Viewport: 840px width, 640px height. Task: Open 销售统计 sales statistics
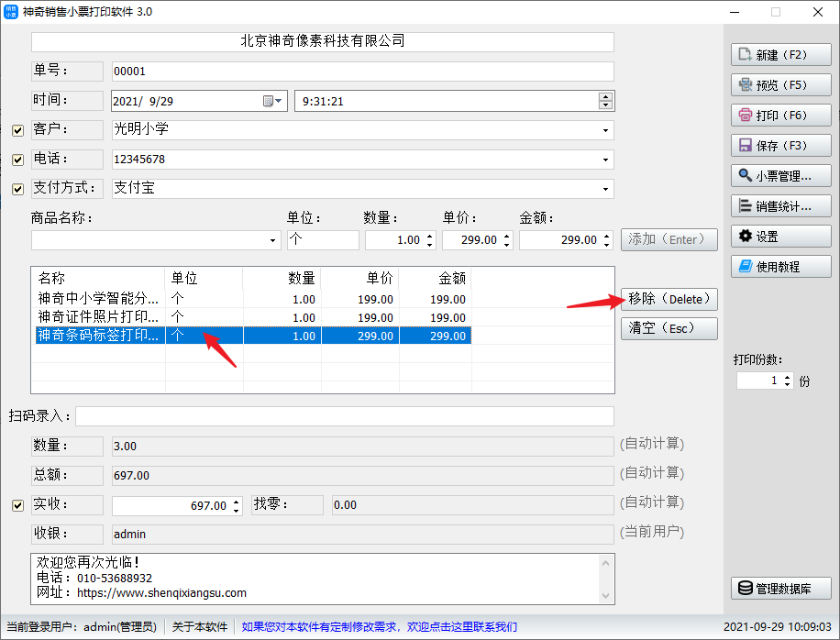780,206
